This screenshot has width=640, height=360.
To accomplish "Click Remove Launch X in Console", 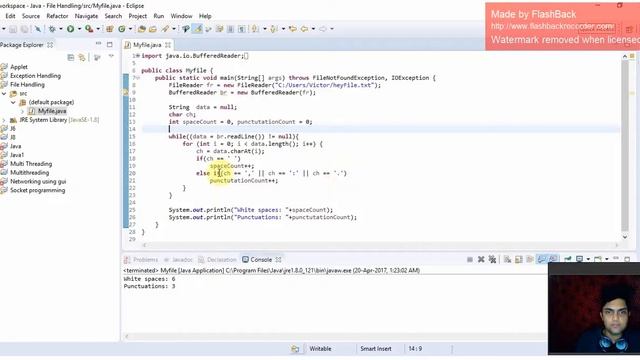I will pos(481,260).
